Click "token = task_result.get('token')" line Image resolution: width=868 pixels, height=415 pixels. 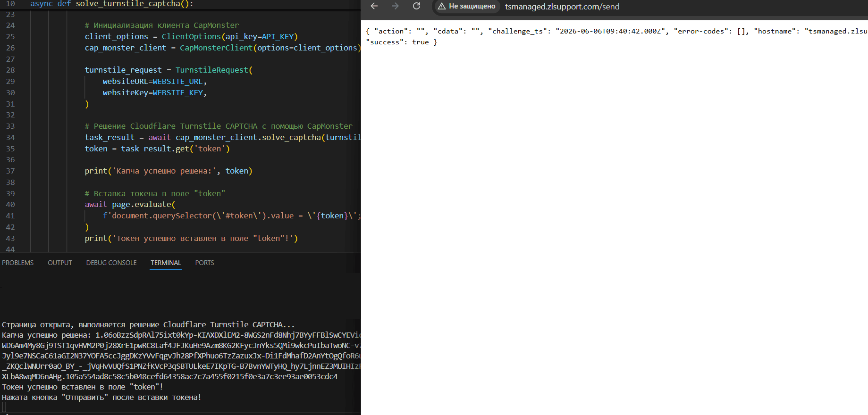point(157,149)
